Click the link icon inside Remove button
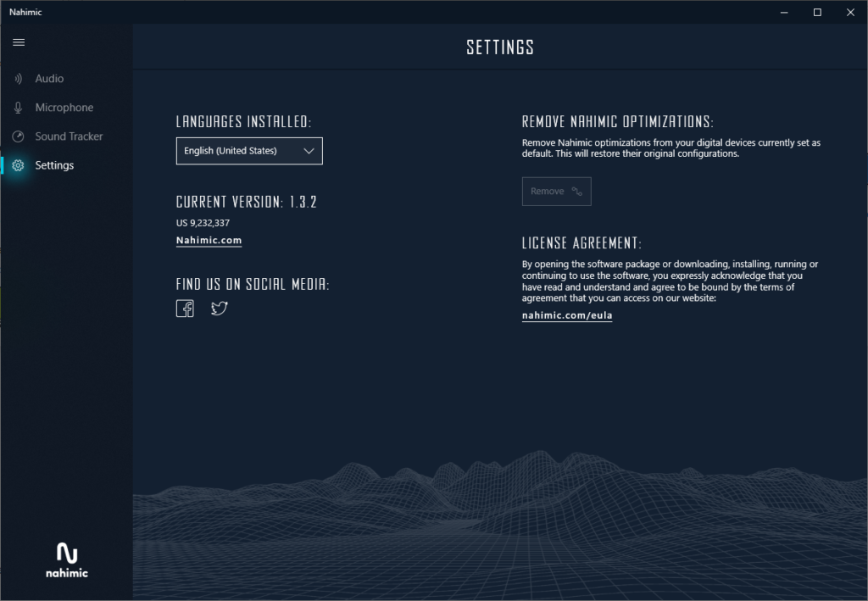Screen dimensions: 868x601 577,192
